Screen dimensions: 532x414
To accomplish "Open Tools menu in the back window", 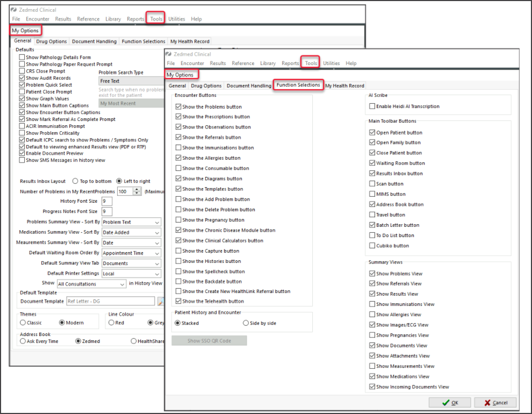I will click(x=156, y=19).
